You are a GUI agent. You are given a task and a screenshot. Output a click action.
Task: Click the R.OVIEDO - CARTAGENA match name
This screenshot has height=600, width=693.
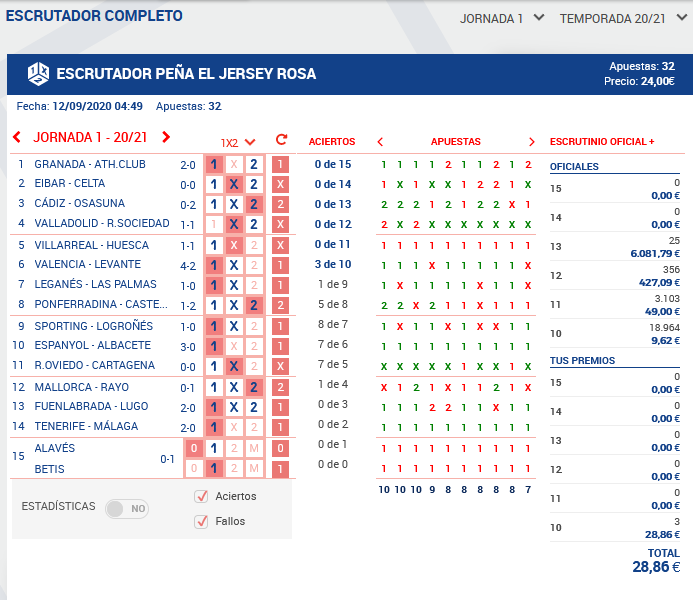click(x=95, y=365)
